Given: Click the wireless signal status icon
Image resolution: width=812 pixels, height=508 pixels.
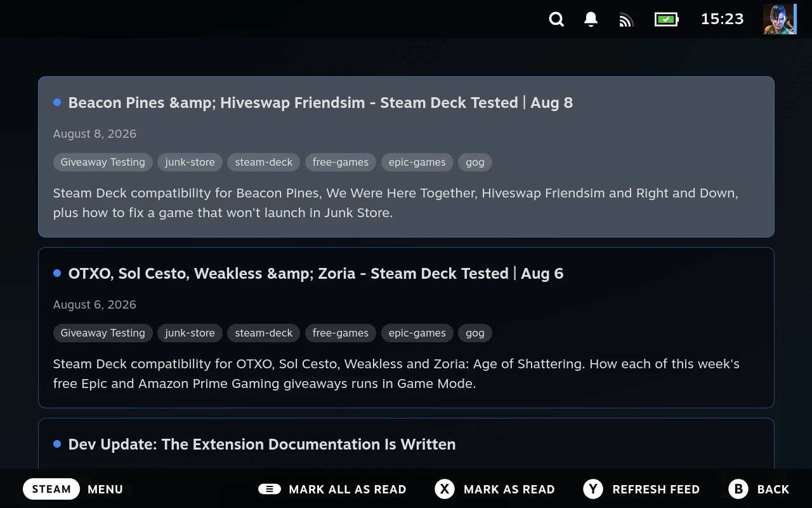Looking at the screenshot, I should click(x=626, y=20).
